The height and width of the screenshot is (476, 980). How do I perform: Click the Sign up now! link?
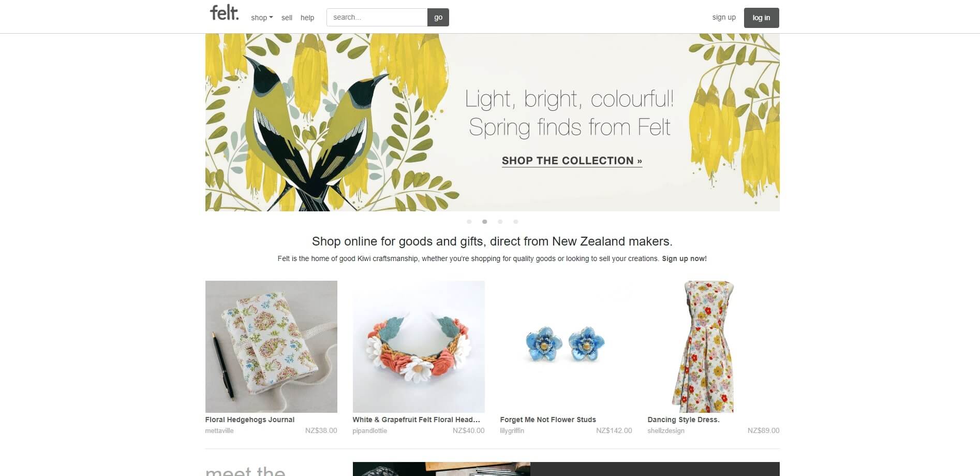[684, 258]
